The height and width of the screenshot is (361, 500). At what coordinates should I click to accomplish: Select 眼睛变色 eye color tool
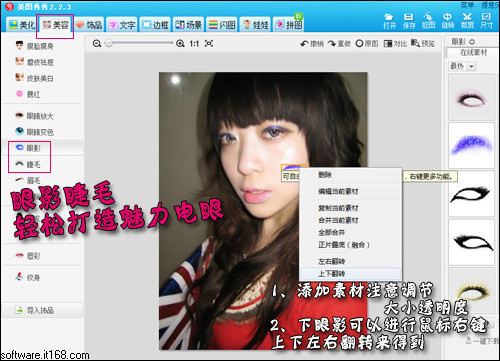coord(34,132)
